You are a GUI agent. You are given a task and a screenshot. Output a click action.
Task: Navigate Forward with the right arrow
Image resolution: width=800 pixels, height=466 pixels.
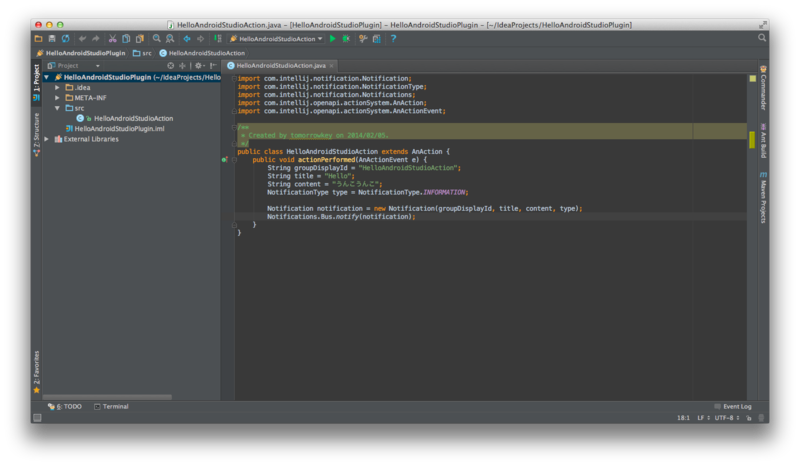click(x=201, y=39)
